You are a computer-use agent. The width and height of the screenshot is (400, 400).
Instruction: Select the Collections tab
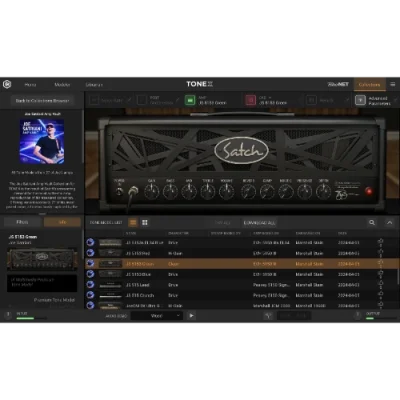[369, 85]
